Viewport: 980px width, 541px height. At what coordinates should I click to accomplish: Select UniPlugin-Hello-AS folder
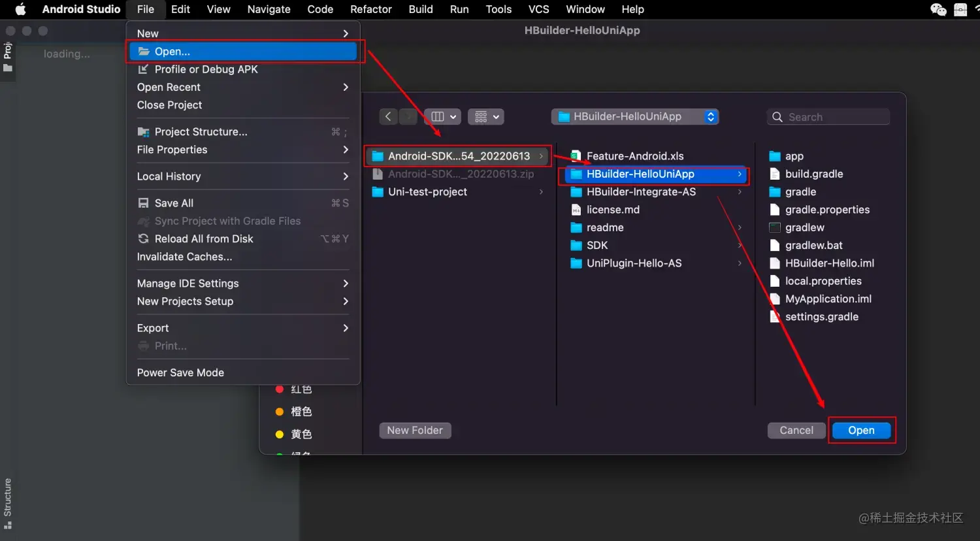[655, 263]
